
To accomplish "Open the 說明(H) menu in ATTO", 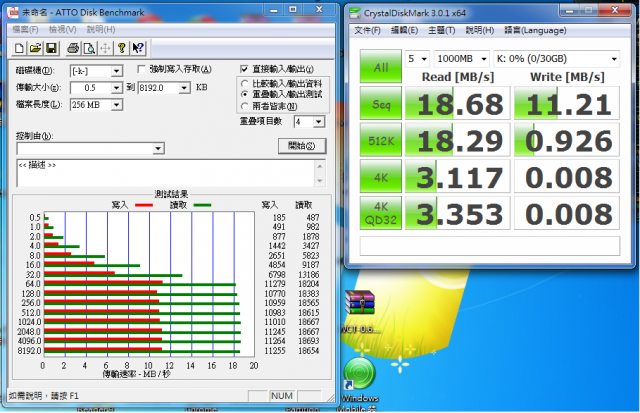I will 101,29.
